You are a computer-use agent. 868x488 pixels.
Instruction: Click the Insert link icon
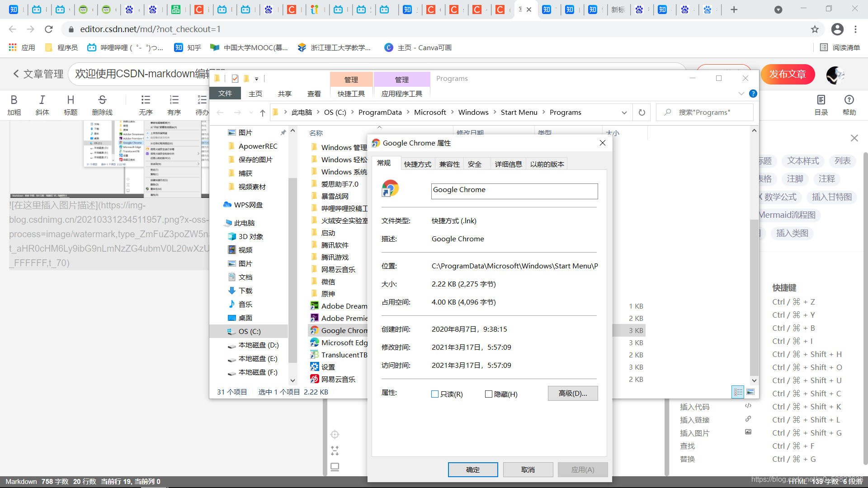pos(748,419)
